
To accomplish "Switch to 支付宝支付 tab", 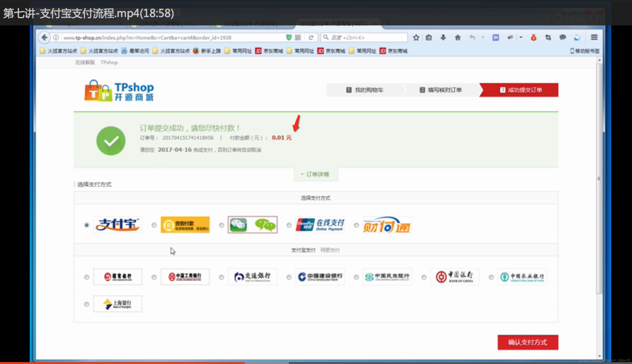I will pyautogui.click(x=303, y=250).
